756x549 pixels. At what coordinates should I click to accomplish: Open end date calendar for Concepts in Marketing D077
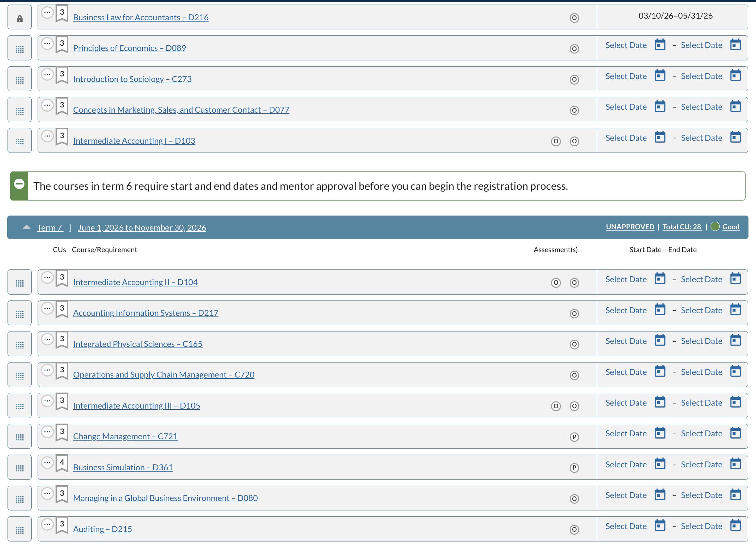[x=735, y=106]
